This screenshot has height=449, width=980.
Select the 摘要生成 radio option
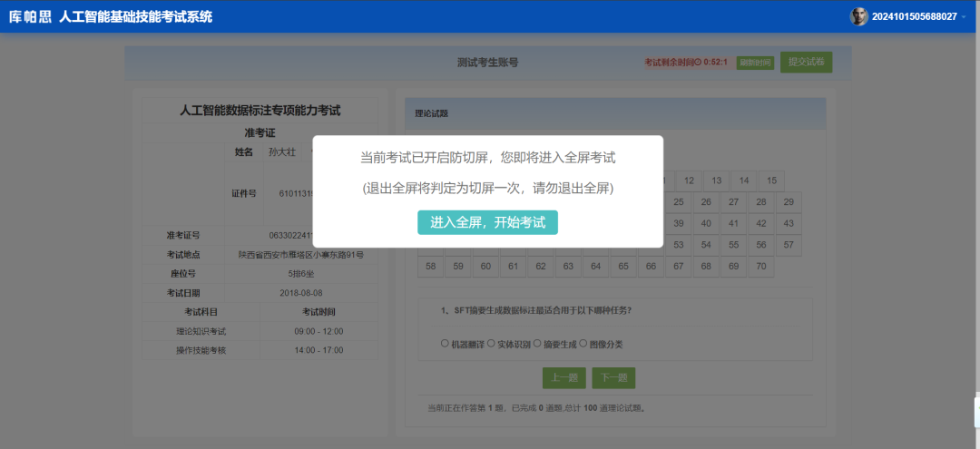pyautogui.click(x=537, y=344)
